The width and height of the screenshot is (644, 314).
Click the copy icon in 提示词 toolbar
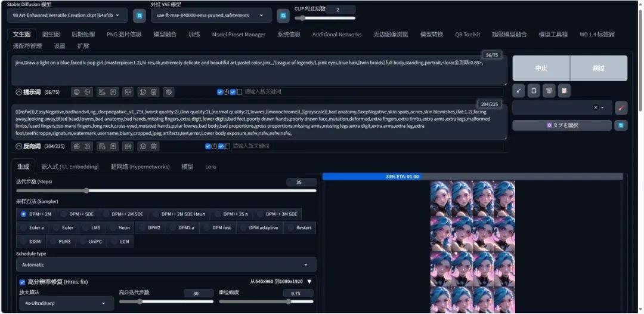pyautogui.click(x=143, y=92)
